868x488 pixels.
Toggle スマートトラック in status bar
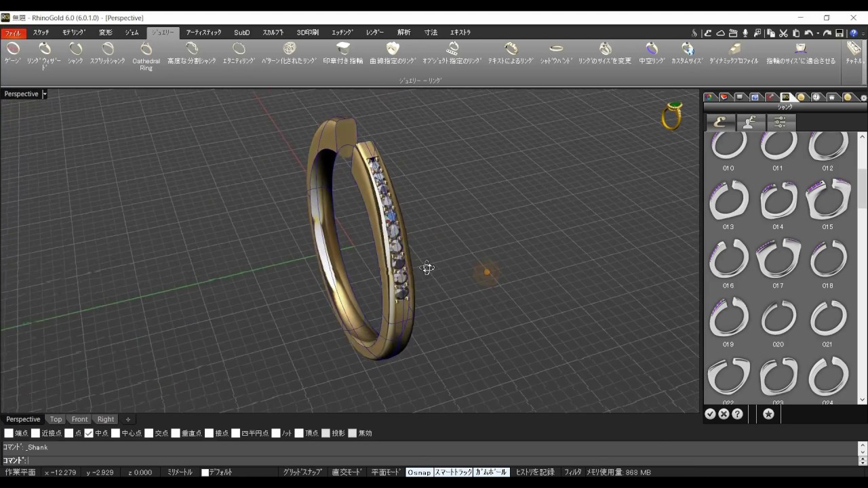click(x=453, y=472)
